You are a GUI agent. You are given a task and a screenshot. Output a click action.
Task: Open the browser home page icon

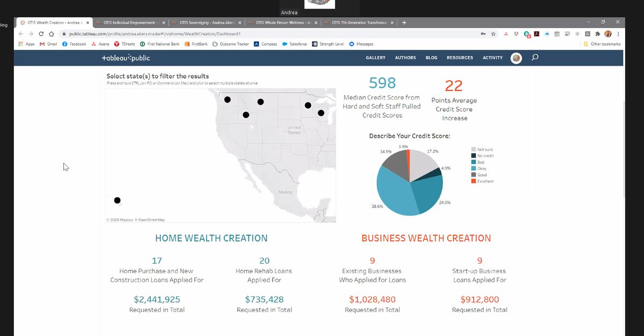(x=51, y=34)
